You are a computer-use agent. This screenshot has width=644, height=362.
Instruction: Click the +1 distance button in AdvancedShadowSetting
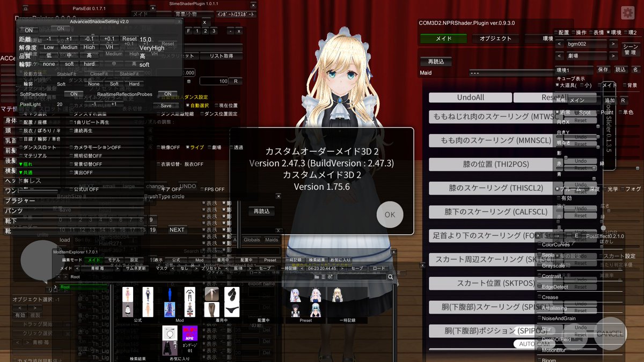(x=69, y=39)
